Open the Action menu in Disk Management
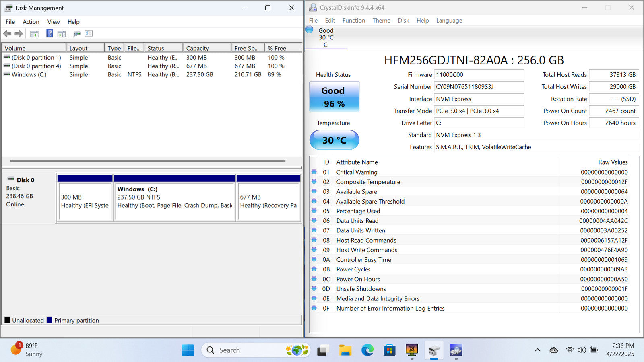The image size is (644, 362). pyautogui.click(x=31, y=22)
